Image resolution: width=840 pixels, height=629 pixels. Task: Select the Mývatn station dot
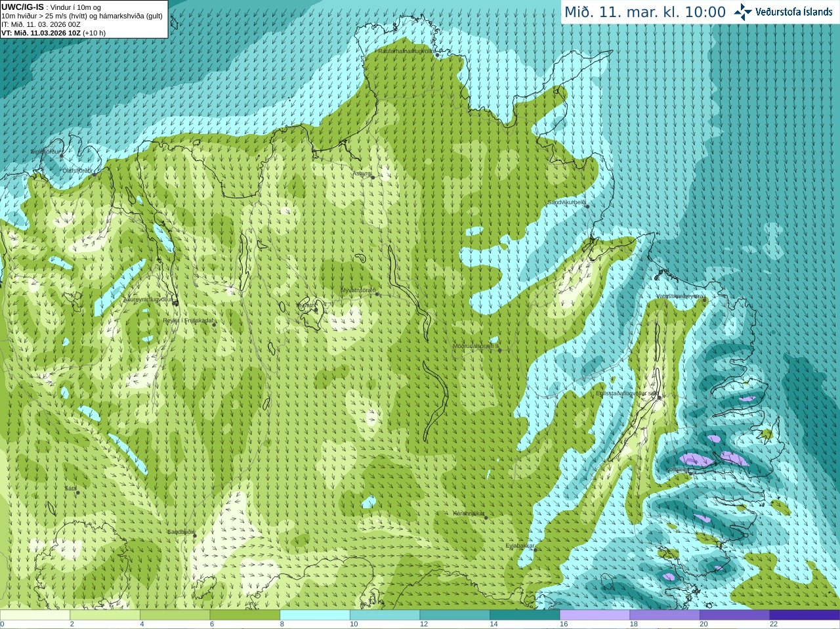point(316,309)
